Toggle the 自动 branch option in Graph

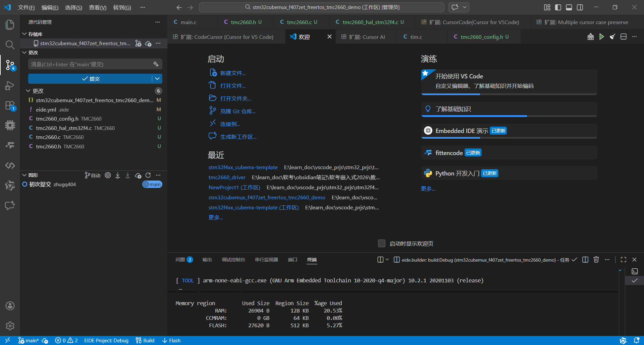93,175
